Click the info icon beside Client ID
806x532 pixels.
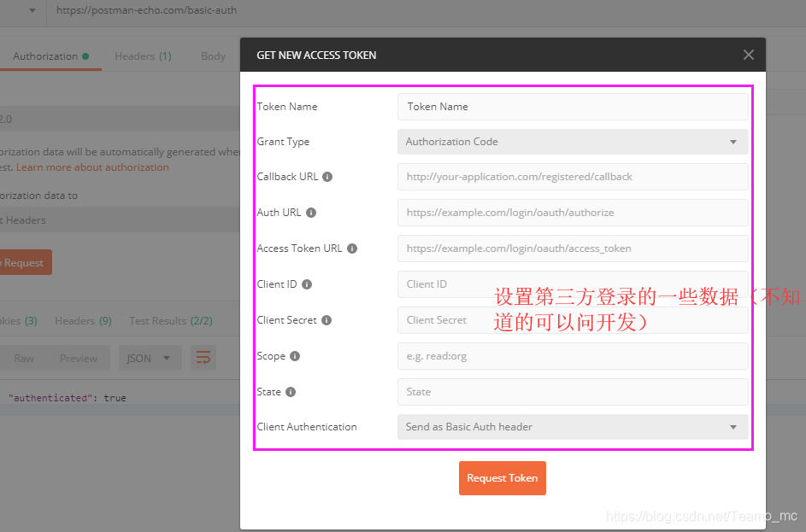307,284
